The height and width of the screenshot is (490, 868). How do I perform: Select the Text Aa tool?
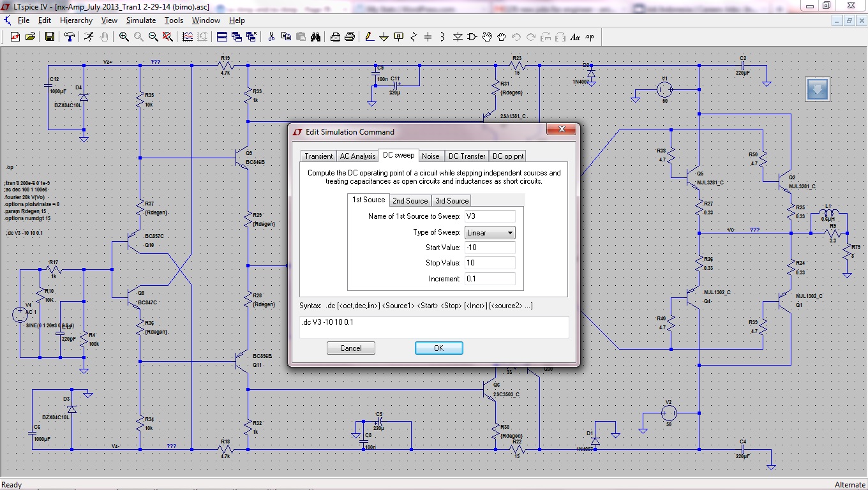(575, 37)
